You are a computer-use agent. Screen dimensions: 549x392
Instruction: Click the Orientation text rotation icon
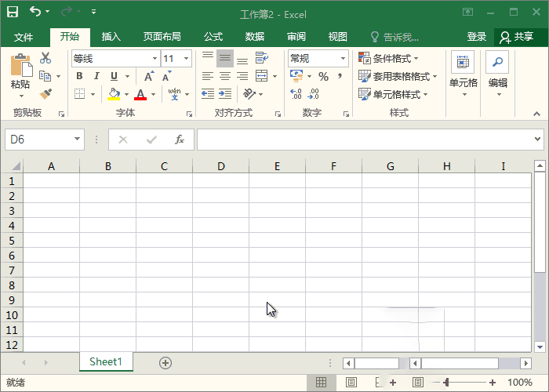pos(249,94)
